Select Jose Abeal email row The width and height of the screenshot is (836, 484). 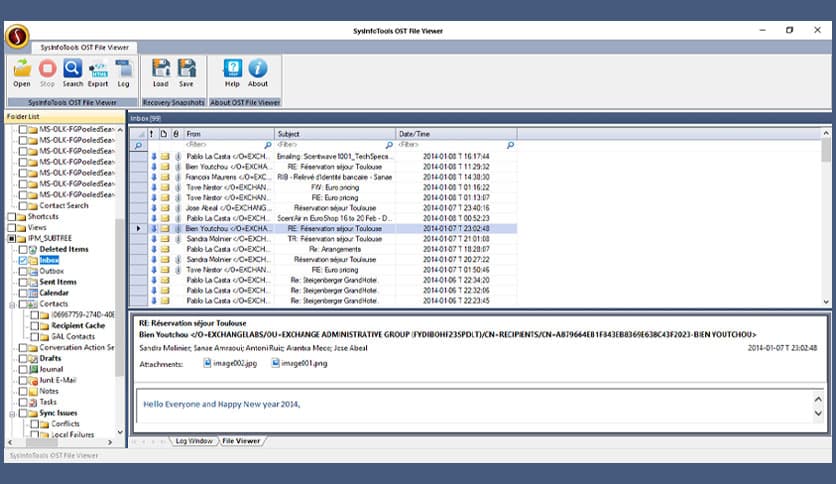[324, 208]
